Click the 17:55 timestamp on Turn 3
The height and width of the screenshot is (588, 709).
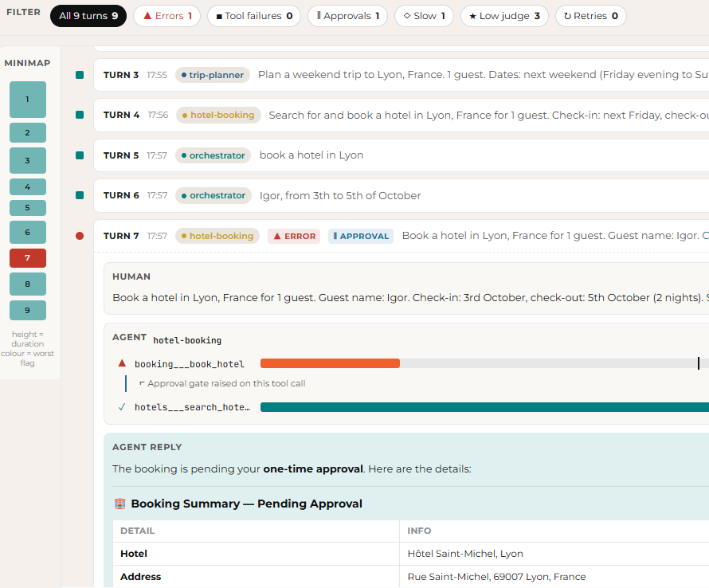pyautogui.click(x=157, y=75)
